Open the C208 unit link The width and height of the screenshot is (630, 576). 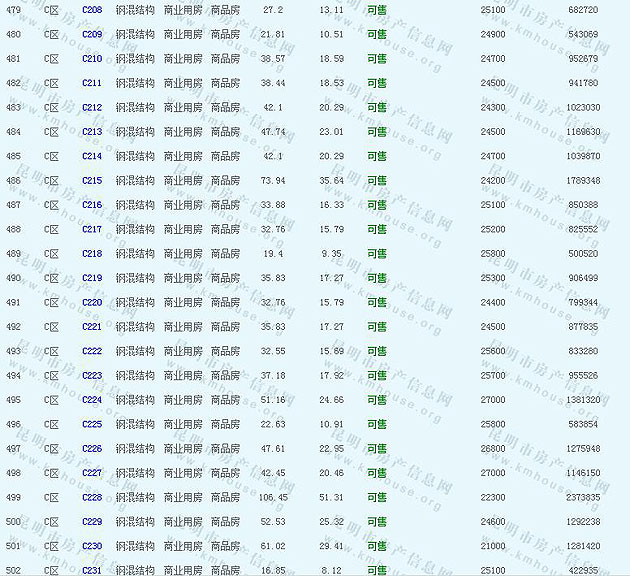pyautogui.click(x=92, y=10)
